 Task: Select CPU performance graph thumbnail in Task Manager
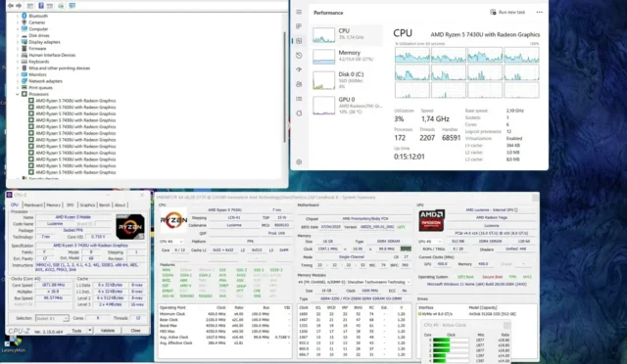pos(323,35)
